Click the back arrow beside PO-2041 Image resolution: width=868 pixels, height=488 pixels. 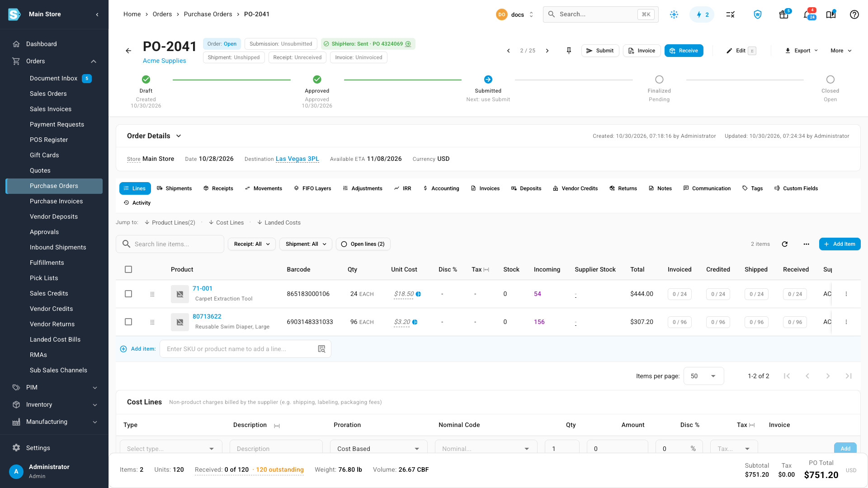click(x=128, y=51)
